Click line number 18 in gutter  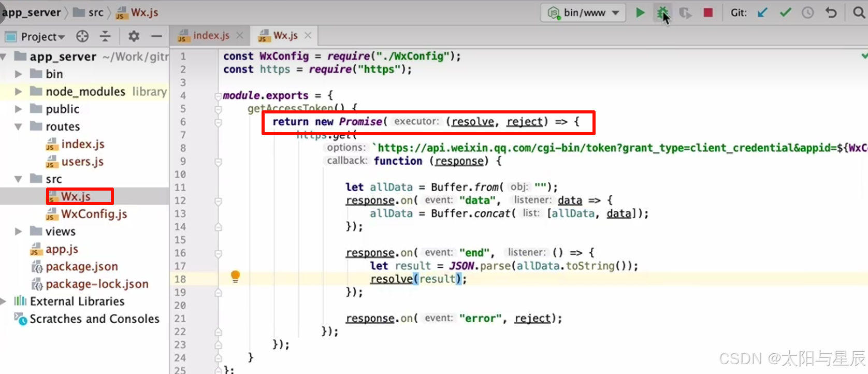(180, 279)
